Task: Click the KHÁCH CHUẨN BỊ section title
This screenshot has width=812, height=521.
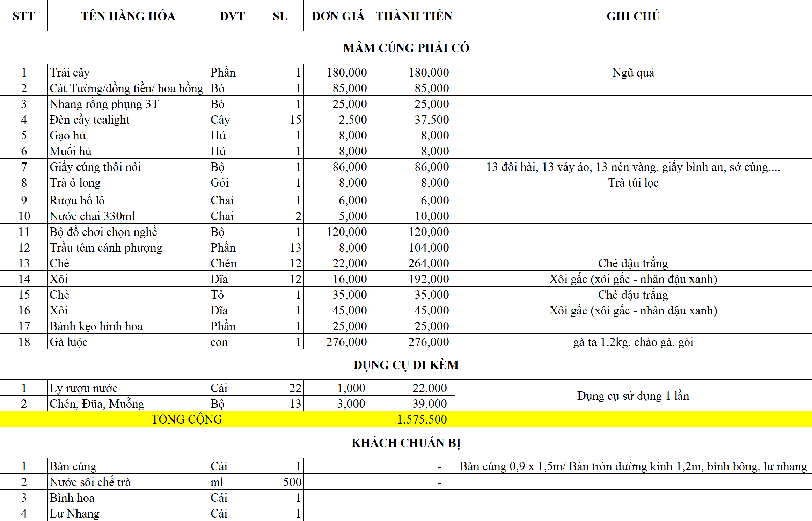Action: coord(406,443)
